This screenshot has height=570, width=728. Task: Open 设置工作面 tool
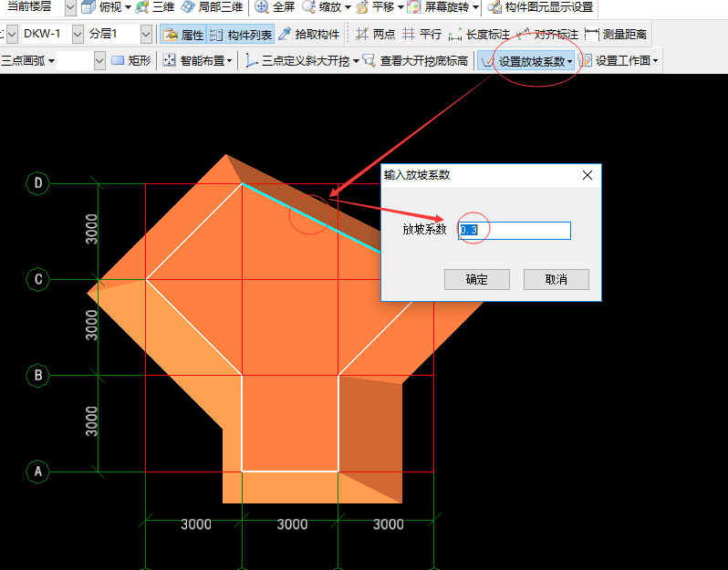(614, 61)
